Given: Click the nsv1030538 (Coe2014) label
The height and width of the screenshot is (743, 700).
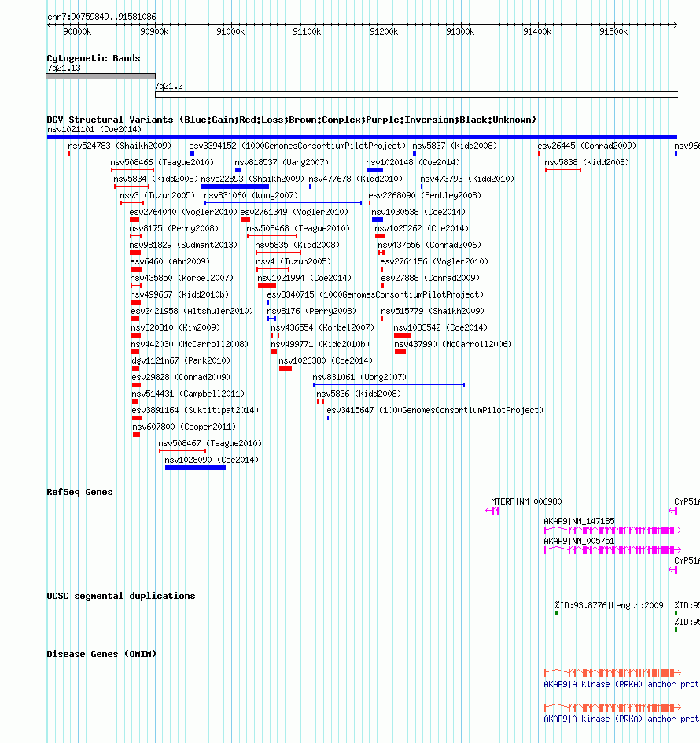Looking at the screenshot, I should click(418, 213).
